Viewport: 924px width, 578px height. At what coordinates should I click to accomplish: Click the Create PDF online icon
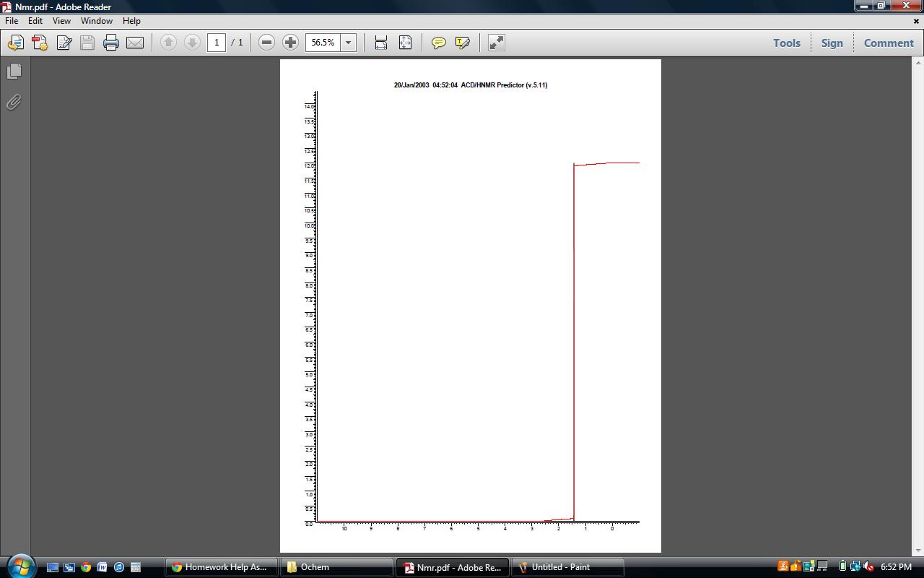click(15, 43)
